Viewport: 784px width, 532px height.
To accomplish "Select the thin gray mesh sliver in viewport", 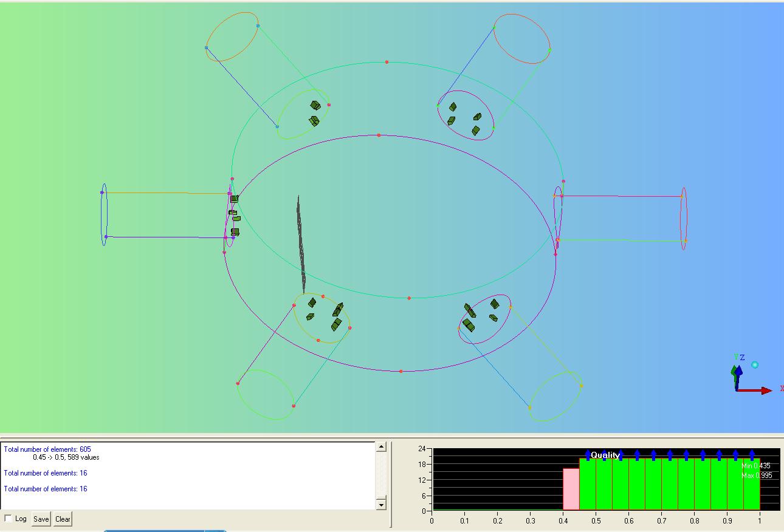I will [301, 243].
